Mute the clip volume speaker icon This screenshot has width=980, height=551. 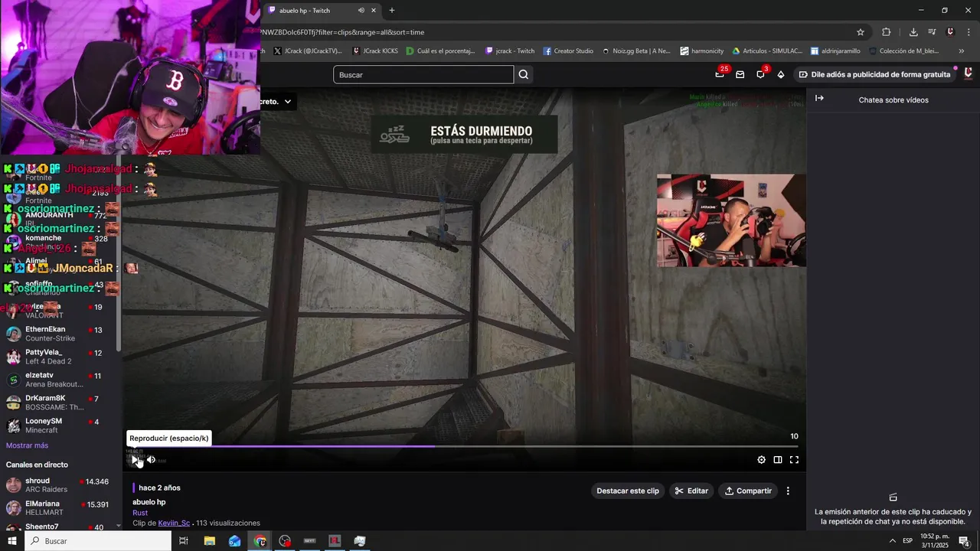(x=151, y=460)
